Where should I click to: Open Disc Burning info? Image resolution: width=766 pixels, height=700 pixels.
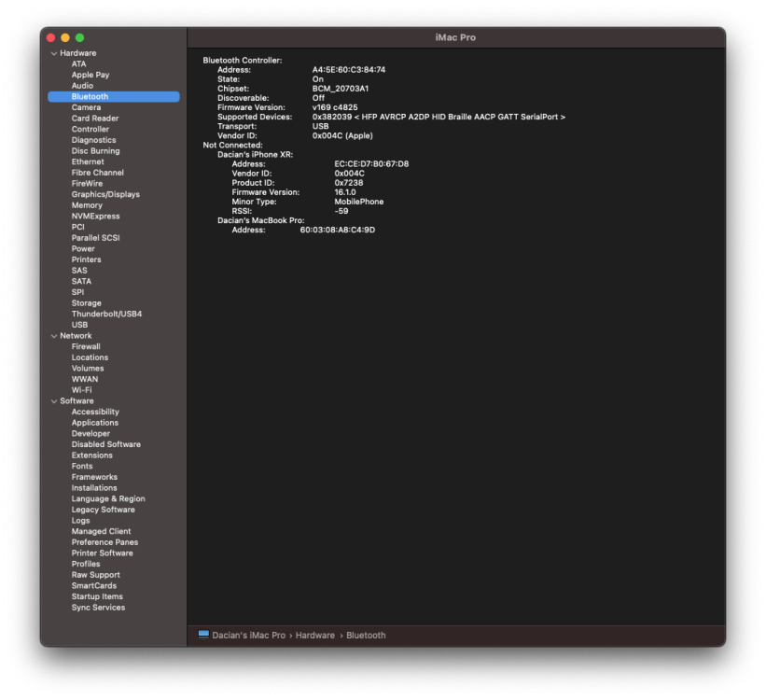[x=95, y=151]
